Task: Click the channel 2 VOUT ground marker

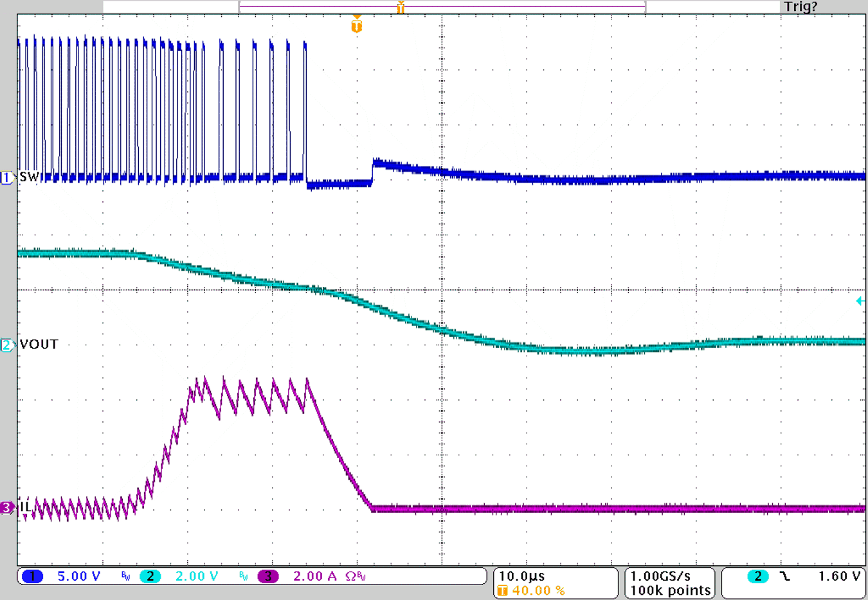Action: pyautogui.click(x=6, y=345)
